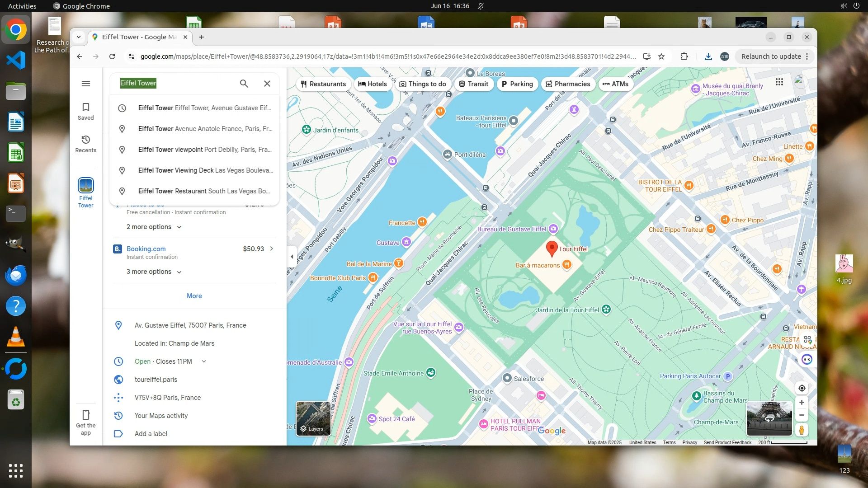The width and height of the screenshot is (868, 488).
Task: Expand the opening hours dropdown
Action: [x=204, y=361]
